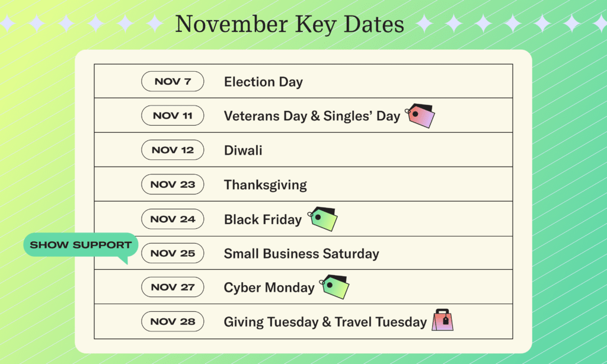This screenshot has width=607, height=364.
Task: Select the NOV 7 date pill
Action: click(x=172, y=81)
